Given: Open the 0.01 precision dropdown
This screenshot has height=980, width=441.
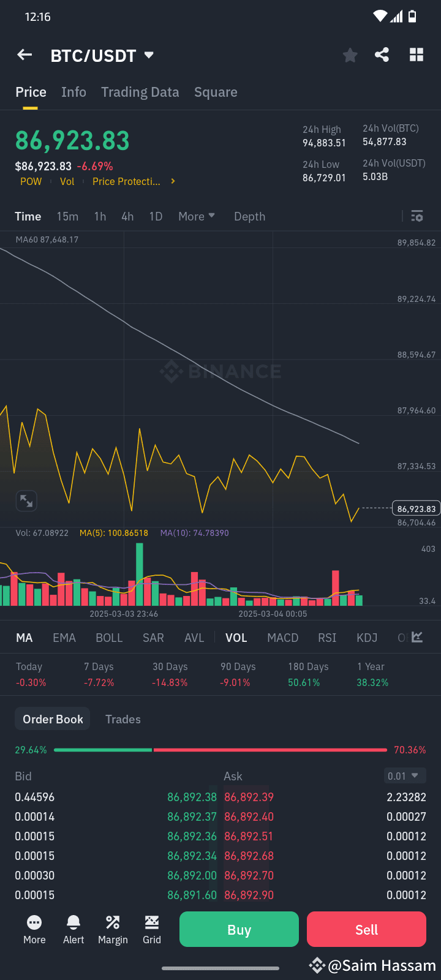Looking at the screenshot, I should click(404, 775).
